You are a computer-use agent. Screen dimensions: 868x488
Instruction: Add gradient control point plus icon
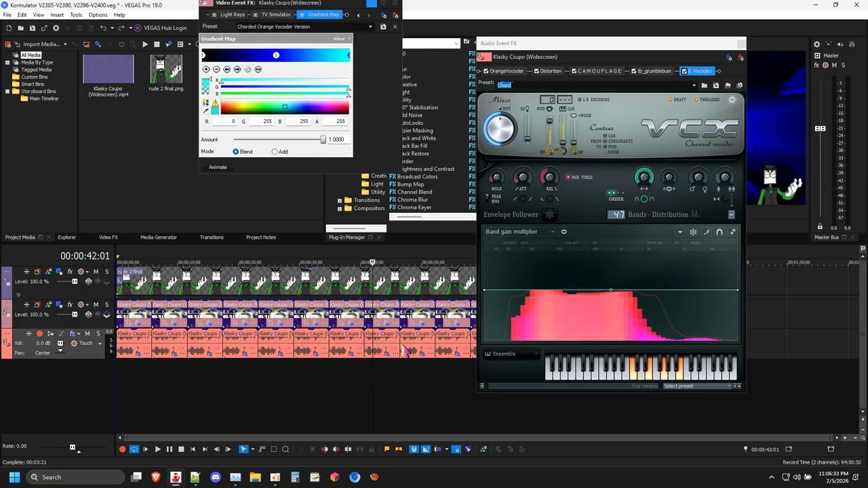(x=206, y=69)
